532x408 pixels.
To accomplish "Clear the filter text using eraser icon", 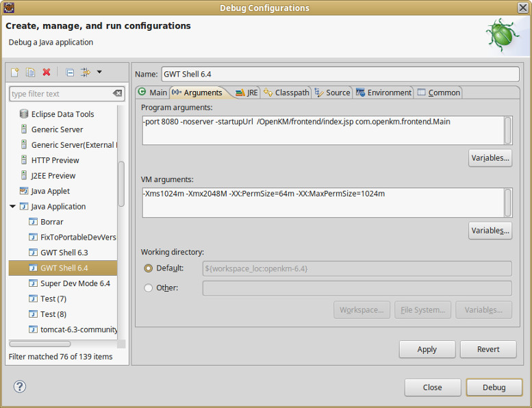I will pos(117,93).
